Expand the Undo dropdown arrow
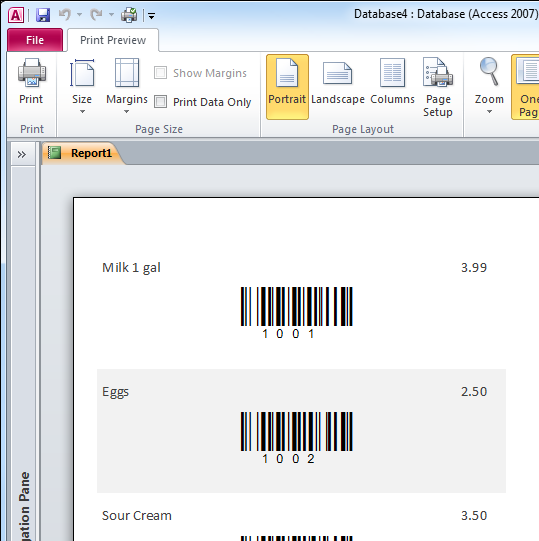Viewport: 539px width, 541px height. 80,15
